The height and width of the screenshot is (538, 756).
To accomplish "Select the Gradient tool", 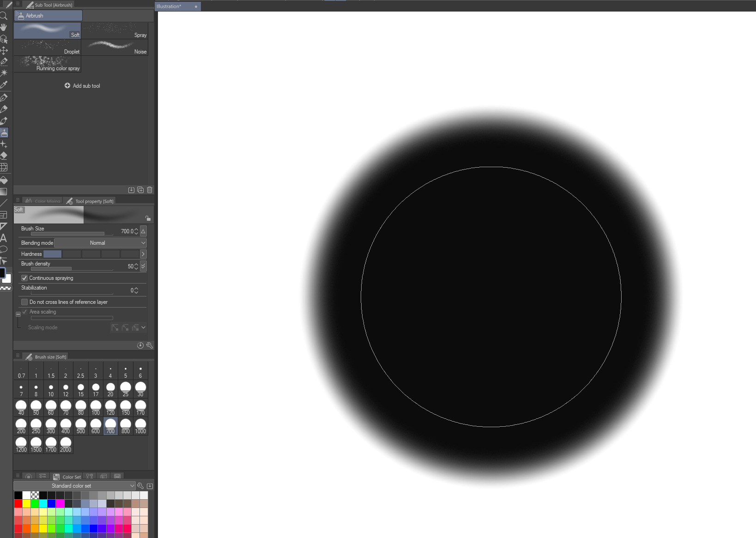I will (4, 192).
